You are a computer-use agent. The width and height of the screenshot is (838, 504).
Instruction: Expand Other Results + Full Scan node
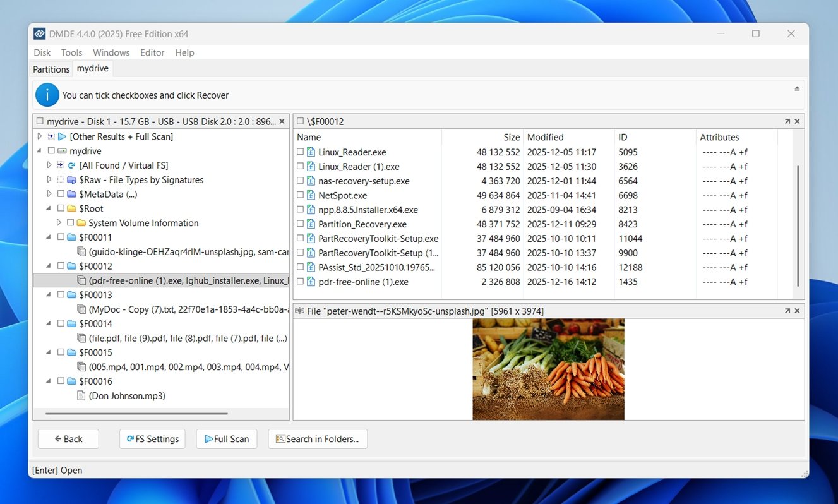point(40,136)
